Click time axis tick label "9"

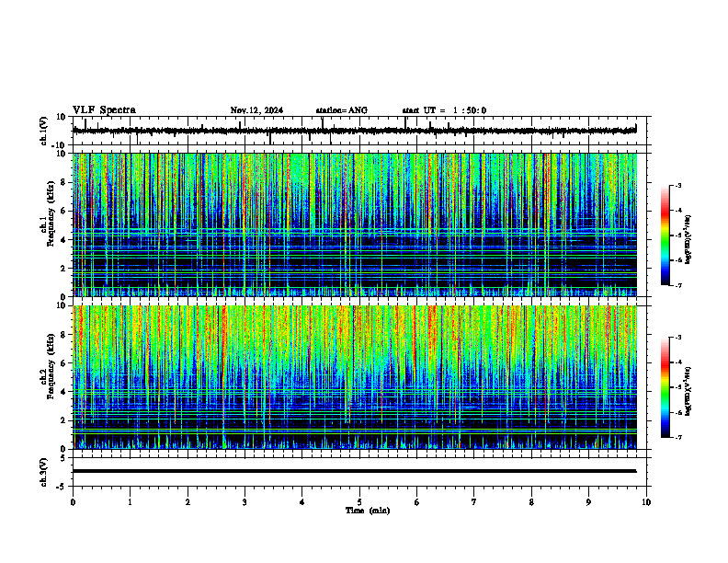pyautogui.click(x=588, y=502)
